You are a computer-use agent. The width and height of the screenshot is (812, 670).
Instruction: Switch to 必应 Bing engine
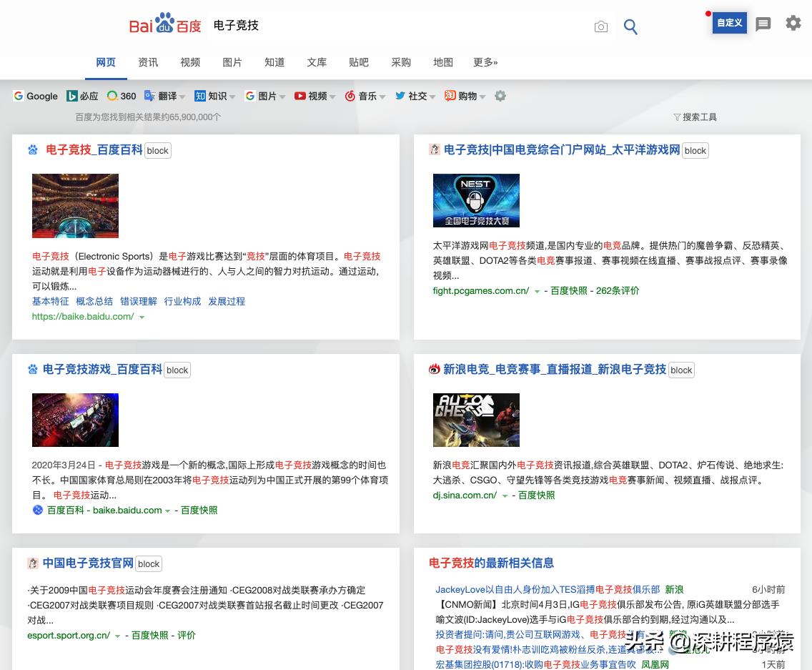[82, 96]
